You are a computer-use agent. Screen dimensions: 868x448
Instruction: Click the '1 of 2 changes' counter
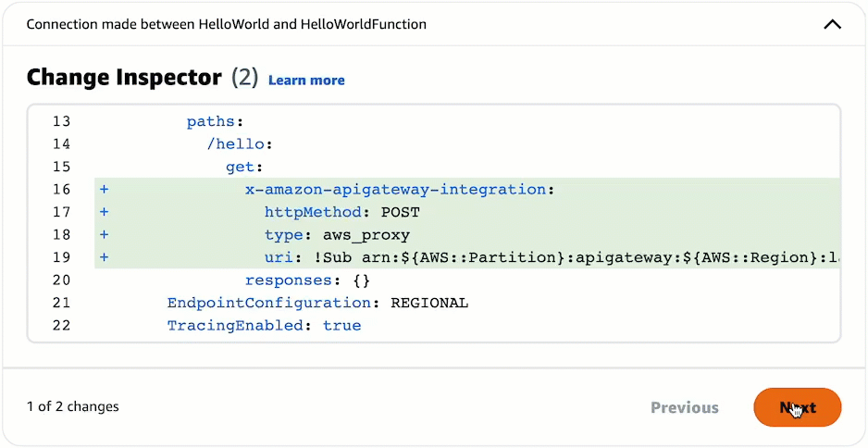click(73, 406)
